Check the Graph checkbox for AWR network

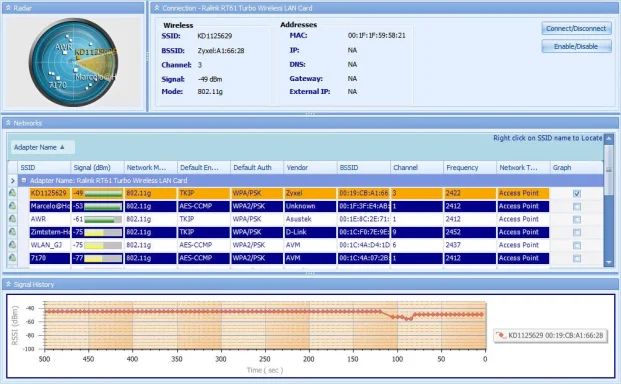coord(577,219)
